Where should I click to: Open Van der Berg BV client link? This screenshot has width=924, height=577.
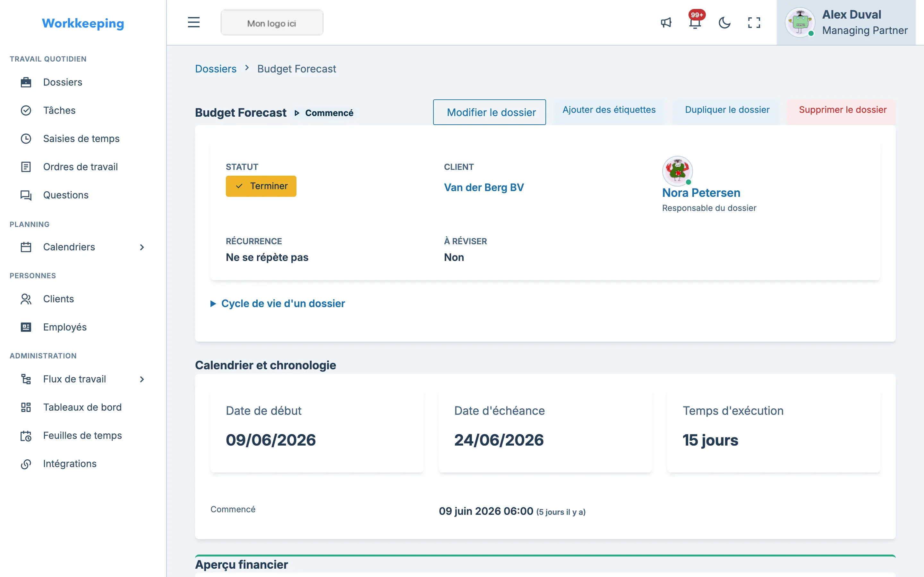(x=484, y=188)
